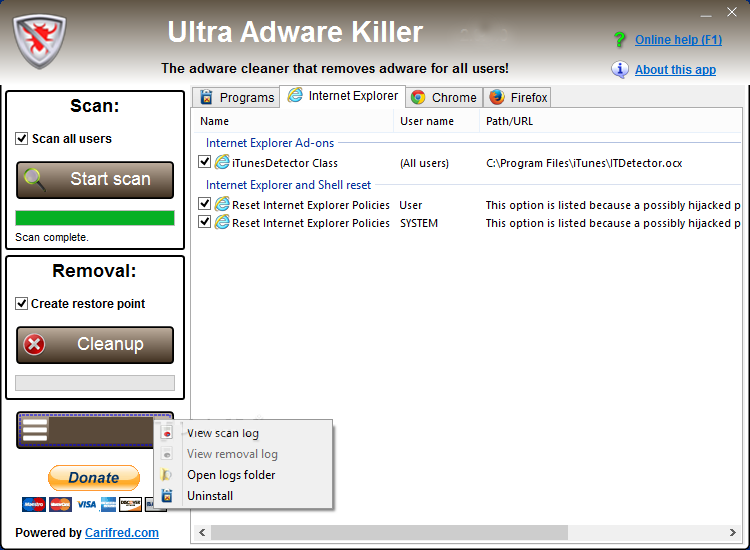
Task: Uncheck Reset Internet Explorer Policies for User
Action: [x=204, y=204]
